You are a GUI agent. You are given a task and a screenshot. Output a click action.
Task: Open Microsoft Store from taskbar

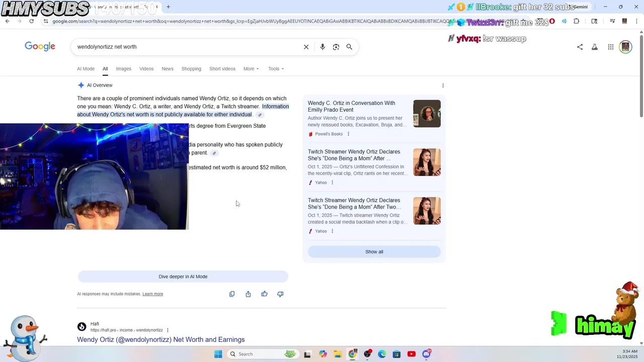[x=397, y=354]
